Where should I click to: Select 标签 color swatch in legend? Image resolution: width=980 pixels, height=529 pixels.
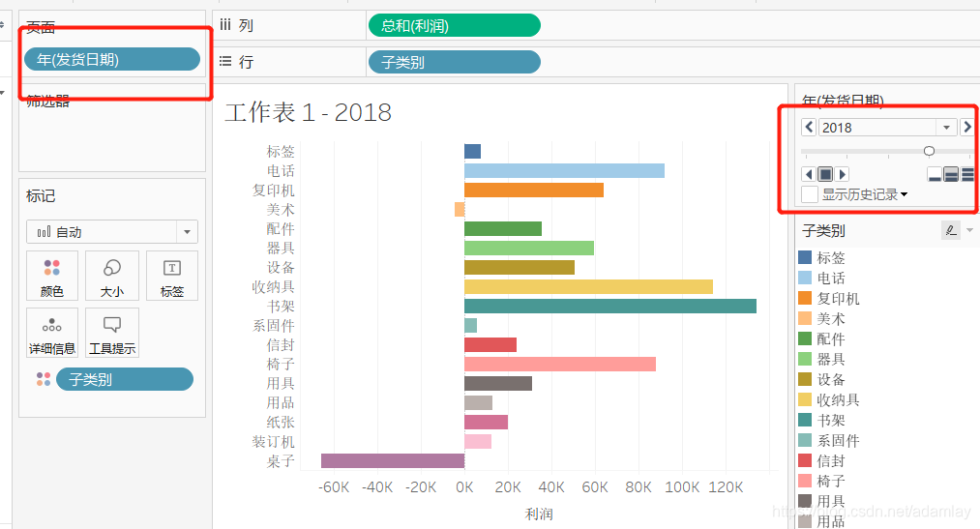tap(805, 257)
